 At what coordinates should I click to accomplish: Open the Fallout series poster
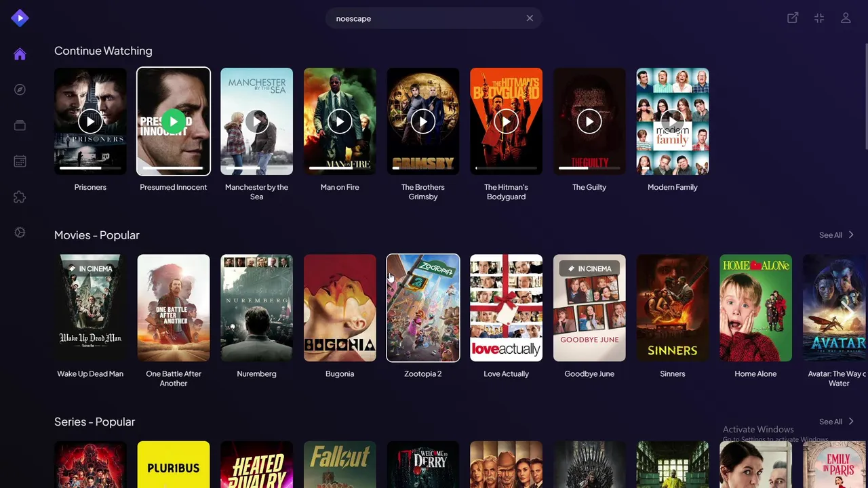(340, 464)
